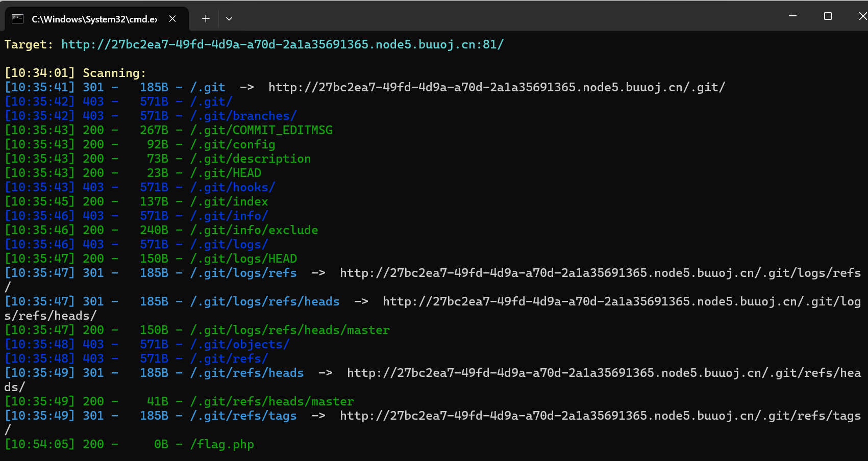The image size is (868, 461).
Task: Close the cmd.exe tab
Action: pyautogui.click(x=172, y=19)
